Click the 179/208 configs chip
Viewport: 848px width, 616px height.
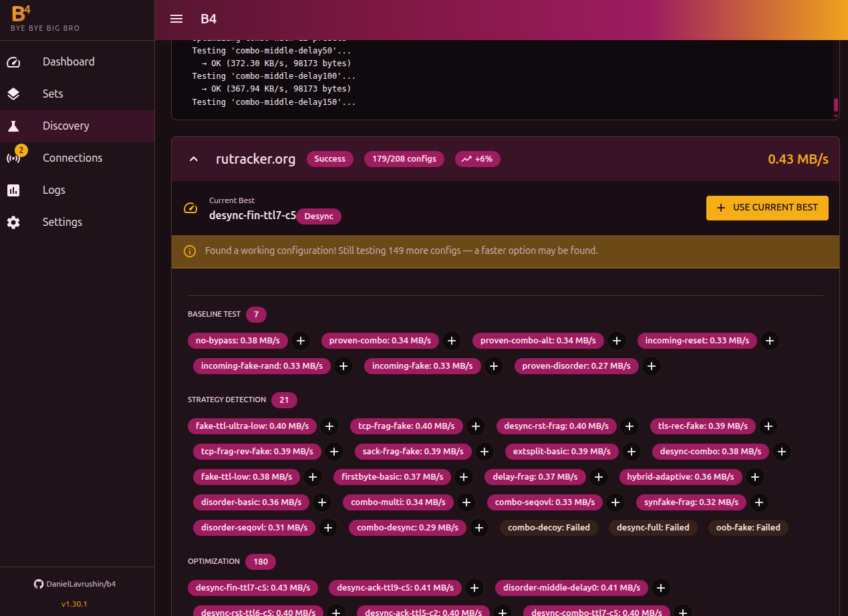404,159
